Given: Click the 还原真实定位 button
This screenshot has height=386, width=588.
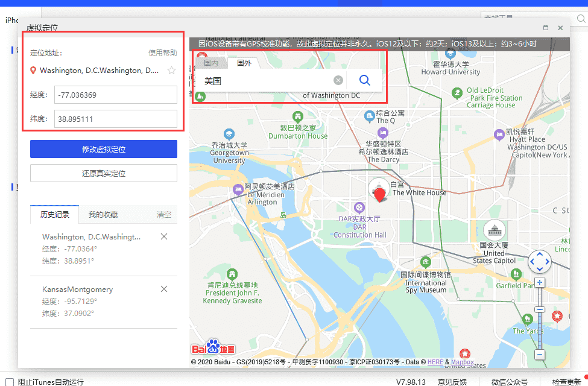Looking at the screenshot, I should tap(103, 172).
